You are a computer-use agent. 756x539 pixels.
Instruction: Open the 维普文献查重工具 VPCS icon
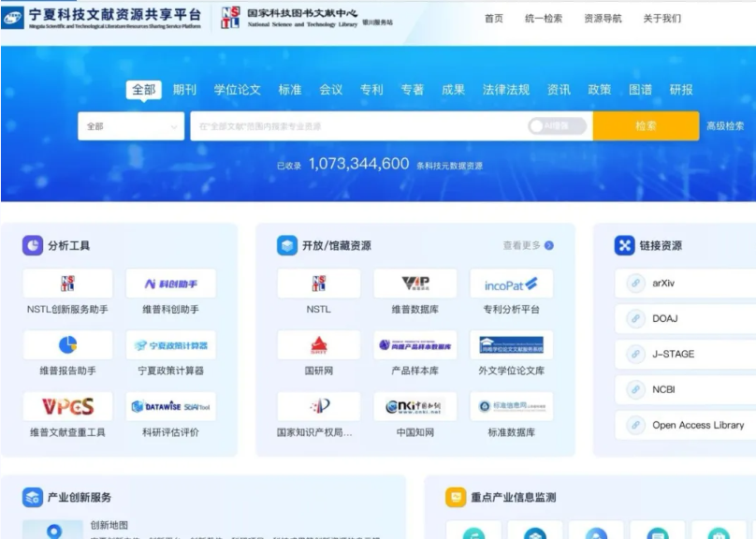click(x=67, y=407)
